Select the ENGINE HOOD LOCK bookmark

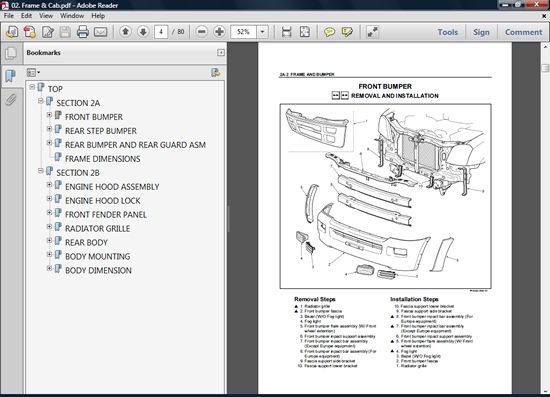pyautogui.click(x=103, y=201)
